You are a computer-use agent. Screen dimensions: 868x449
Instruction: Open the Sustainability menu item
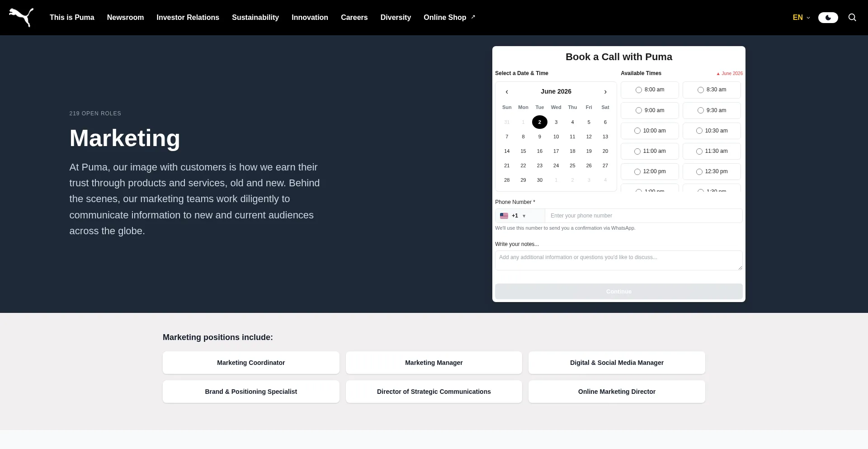coord(255,18)
